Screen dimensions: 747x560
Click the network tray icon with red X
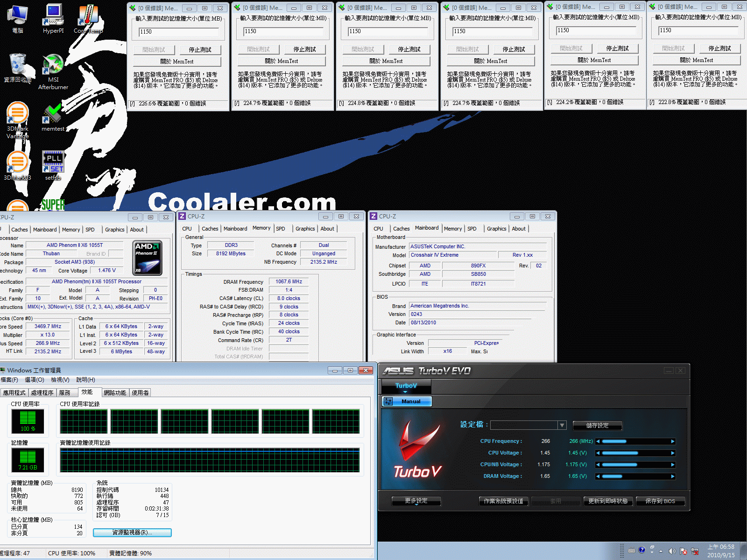(x=695, y=551)
